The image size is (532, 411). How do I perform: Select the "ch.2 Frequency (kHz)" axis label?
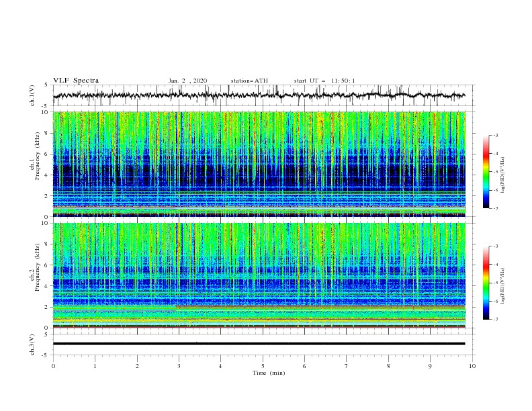pyautogui.click(x=35, y=267)
